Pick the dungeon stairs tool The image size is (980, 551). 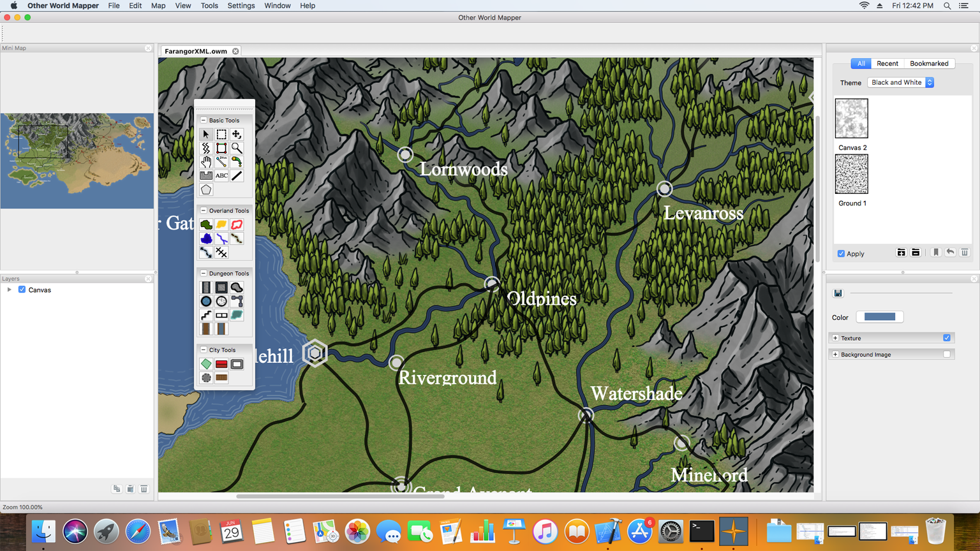[x=205, y=315]
